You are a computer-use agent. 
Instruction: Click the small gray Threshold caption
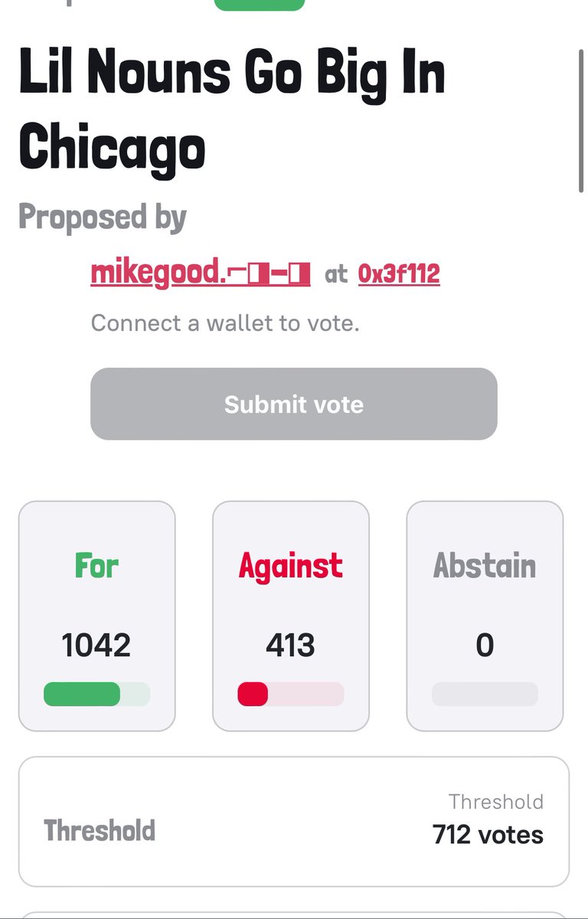tap(496, 802)
